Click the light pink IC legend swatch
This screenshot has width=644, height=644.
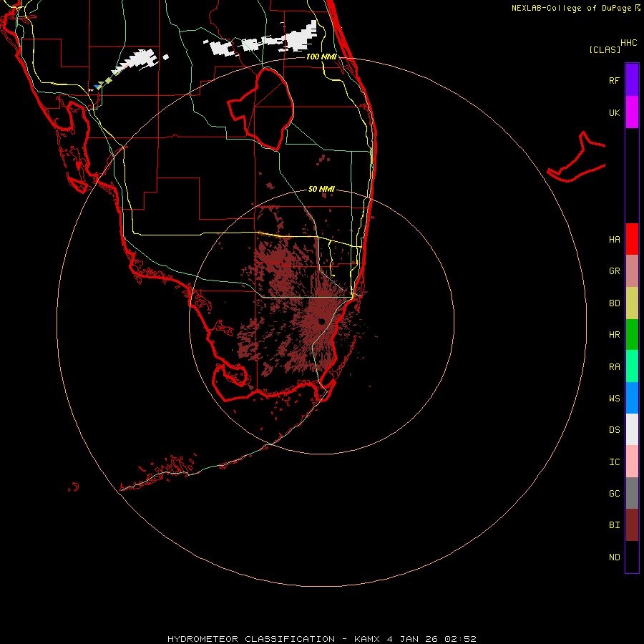(632, 462)
